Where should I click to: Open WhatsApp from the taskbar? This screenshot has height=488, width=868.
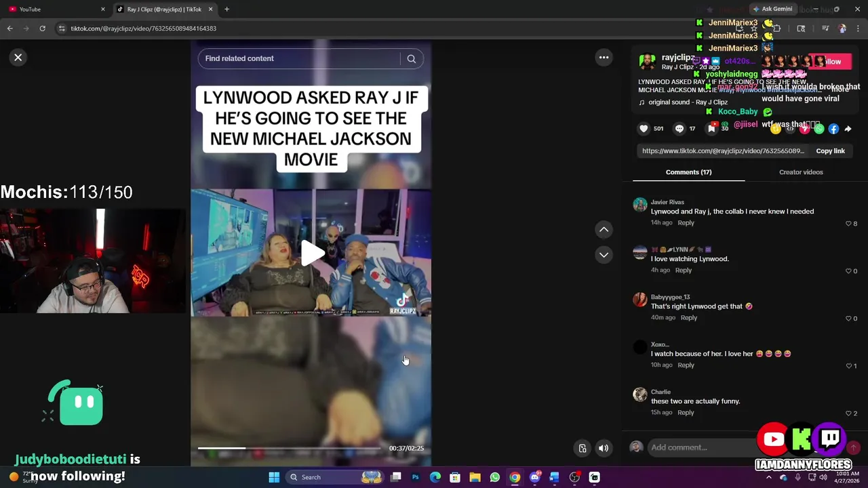point(495,477)
